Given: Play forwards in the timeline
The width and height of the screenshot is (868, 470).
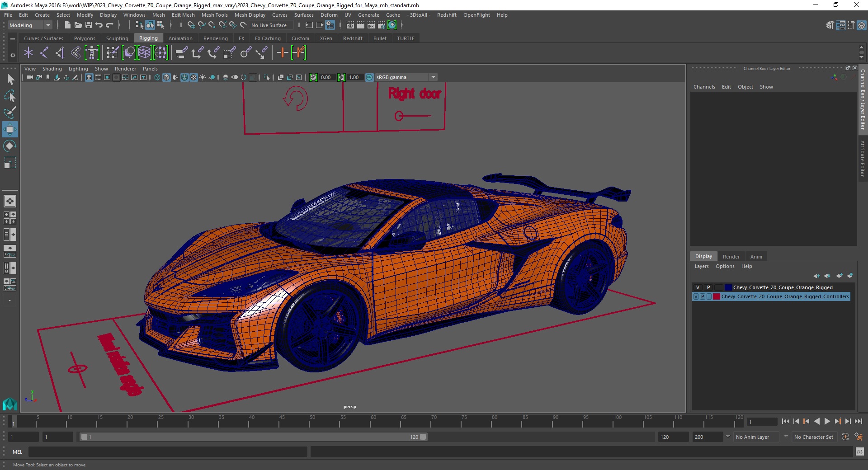Looking at the screenshot, I should (x=827, y=421).
